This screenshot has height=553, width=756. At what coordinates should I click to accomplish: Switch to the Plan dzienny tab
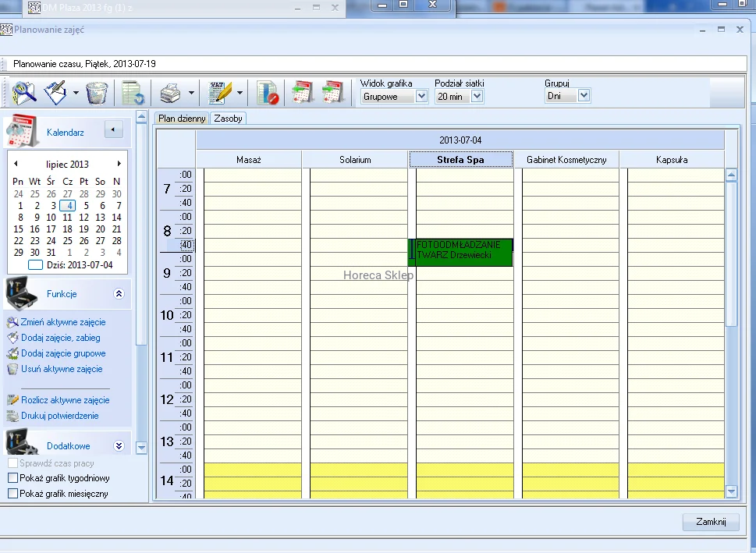181,119
